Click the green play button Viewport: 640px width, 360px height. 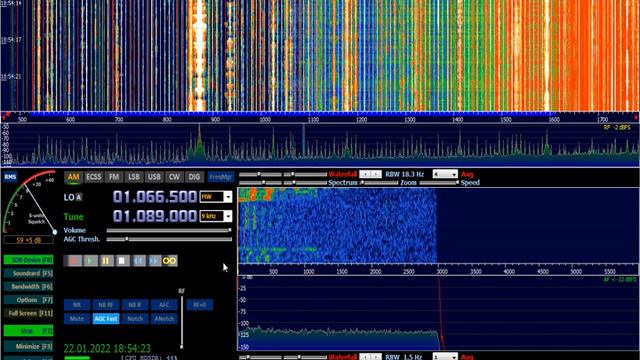click(x=90, y=260)
